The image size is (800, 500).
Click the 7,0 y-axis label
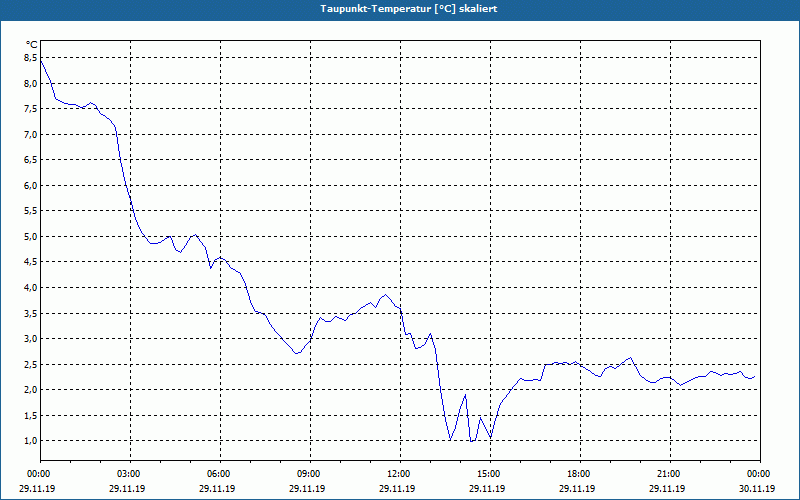tap(31, 135)
